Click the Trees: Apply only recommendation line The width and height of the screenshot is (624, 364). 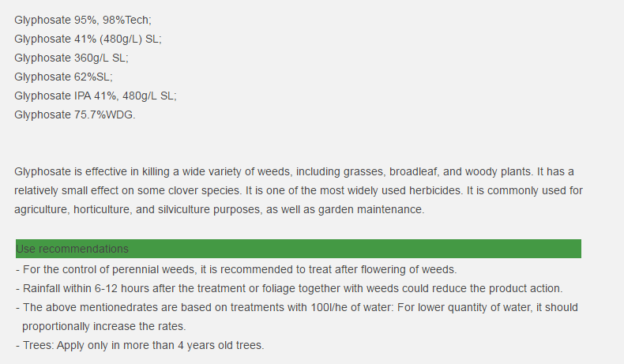tap(140, 345)
